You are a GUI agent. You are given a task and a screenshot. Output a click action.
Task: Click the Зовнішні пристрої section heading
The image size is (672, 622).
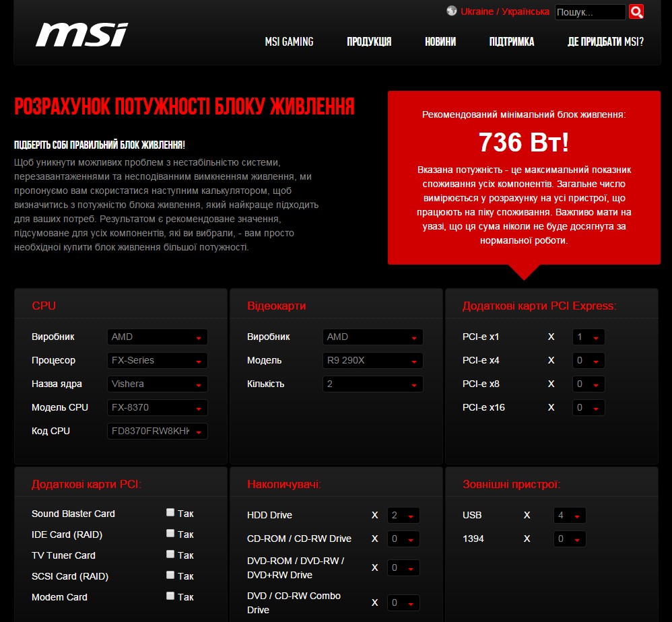[511, 485]
